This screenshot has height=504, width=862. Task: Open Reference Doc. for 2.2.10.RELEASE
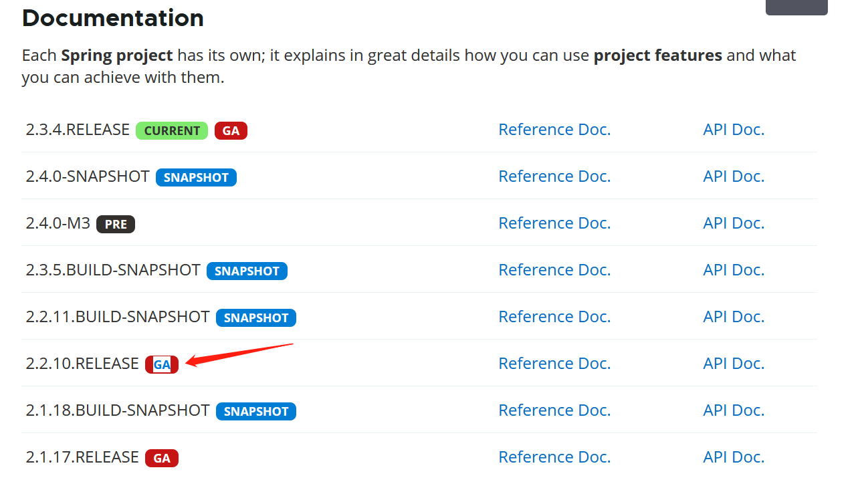pyautogui.click(x=554, y=364)
